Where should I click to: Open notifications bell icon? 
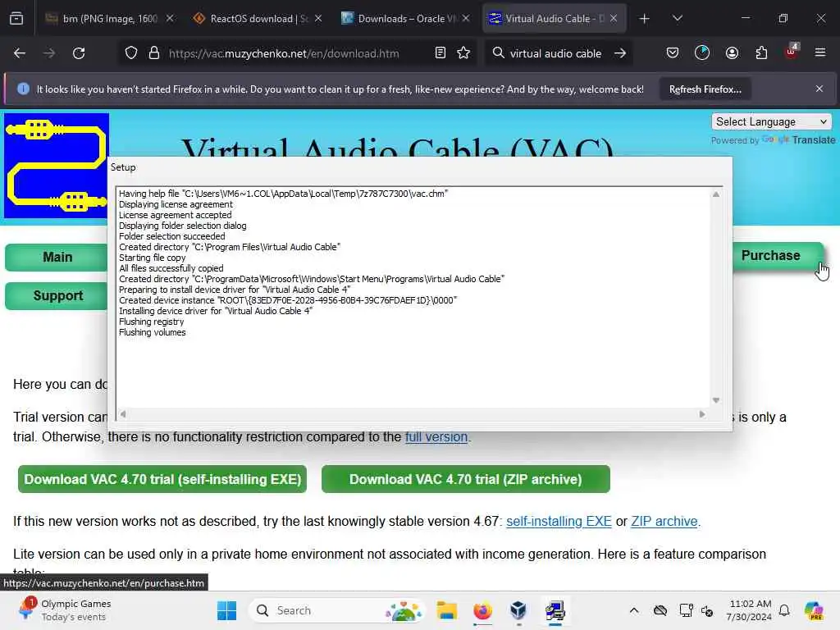click(784, 610)
